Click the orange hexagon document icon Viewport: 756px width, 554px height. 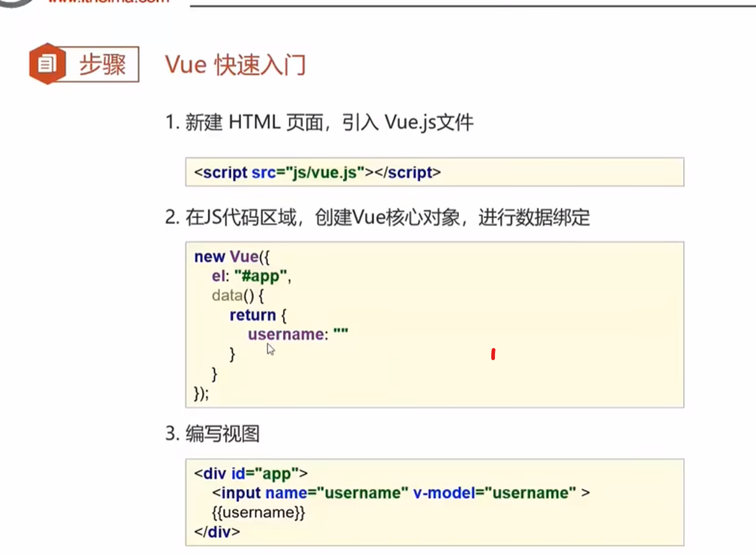pos(47,63)
